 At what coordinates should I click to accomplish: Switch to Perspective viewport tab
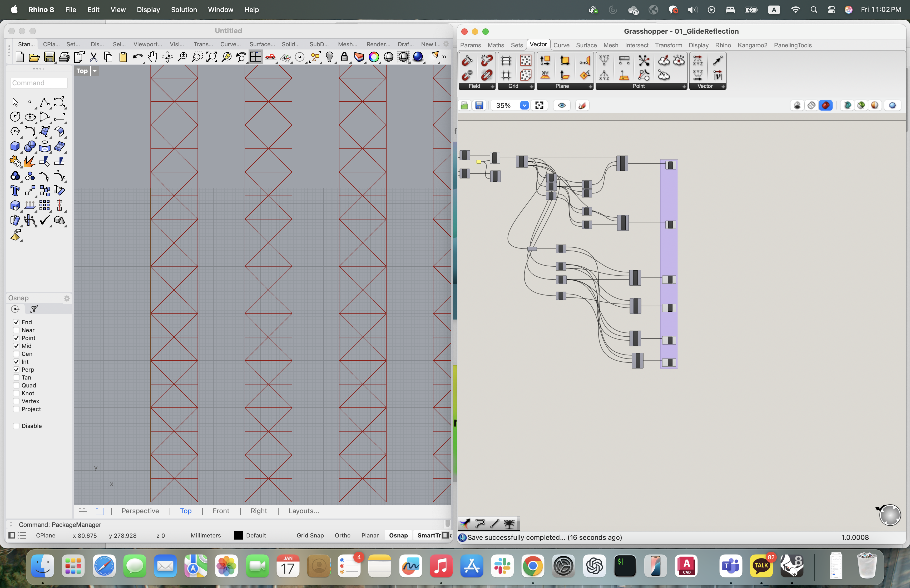(x=140, y=511)
